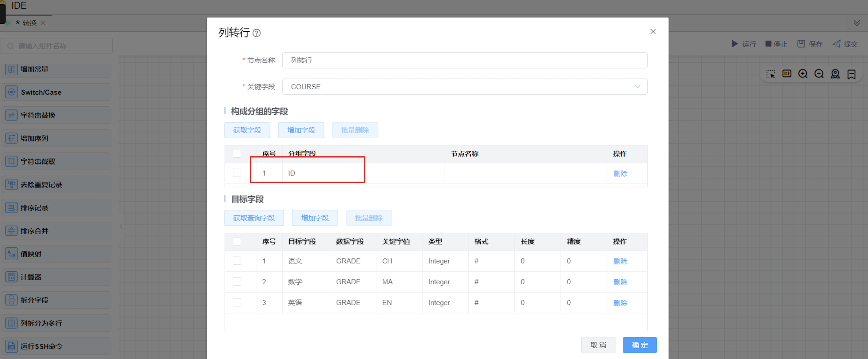Click the 运行 play icon
The height and width of the screenshot is (359, 868).
pyautogui.click(x=734, y=44)
